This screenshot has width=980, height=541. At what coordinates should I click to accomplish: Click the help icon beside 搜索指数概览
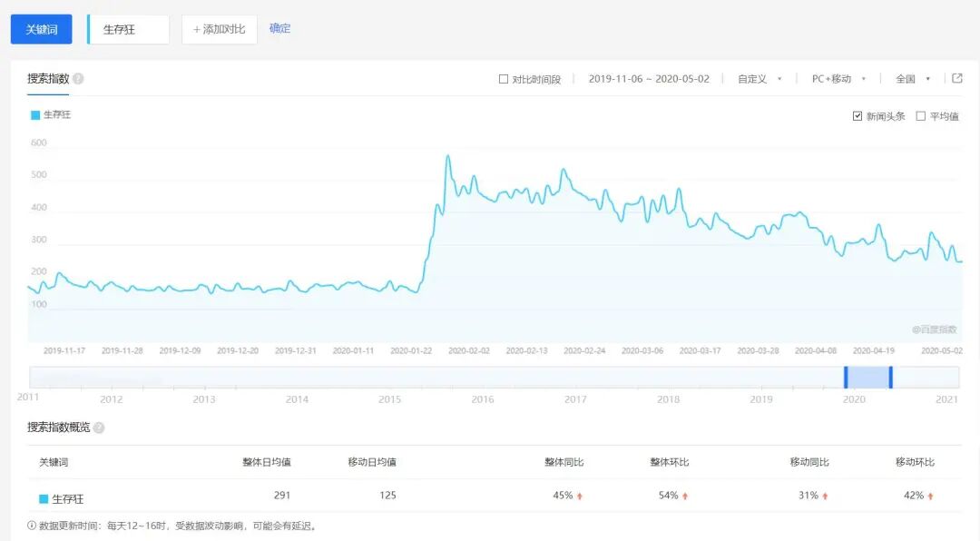[99, 428]
